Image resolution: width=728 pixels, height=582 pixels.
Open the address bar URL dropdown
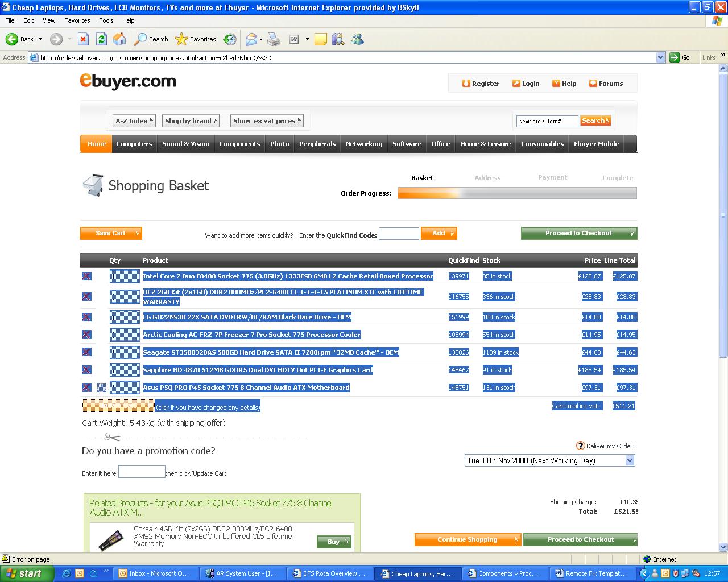coord(660,57)
